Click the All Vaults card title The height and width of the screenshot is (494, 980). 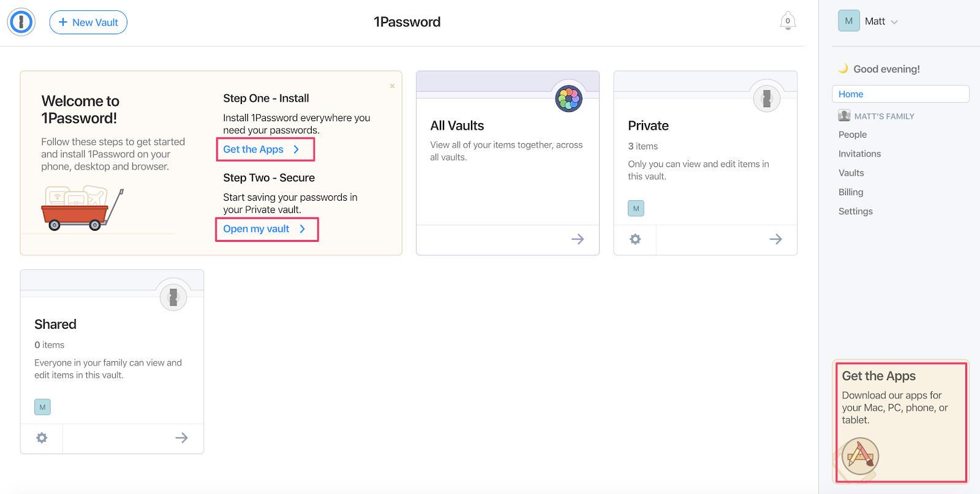coord(457,125)
